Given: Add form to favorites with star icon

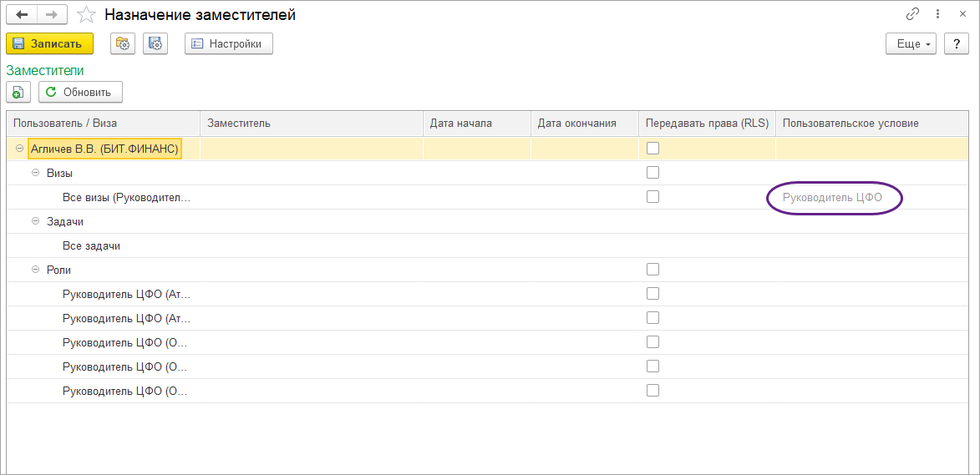Looking at the screenshot, I should [x=86, y=15].
